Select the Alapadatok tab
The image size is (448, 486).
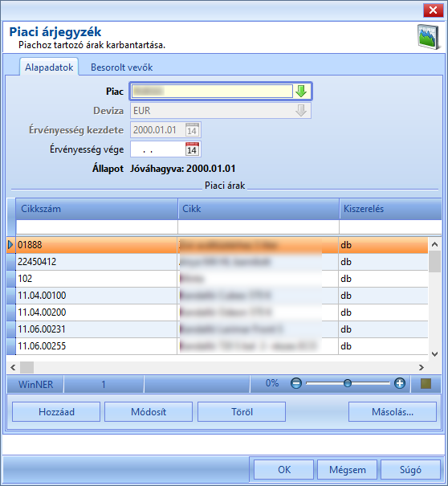pyautogui.click(x=49, y=67)
